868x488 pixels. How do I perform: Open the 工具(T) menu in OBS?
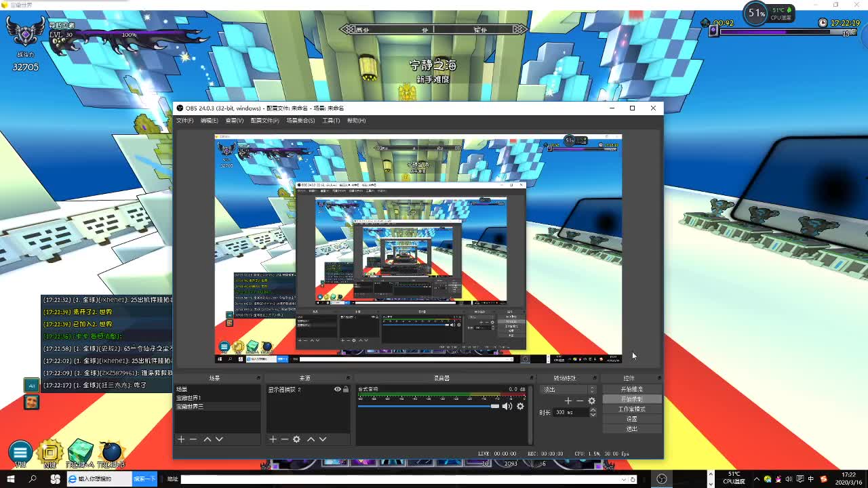pyautogui.click(x=331, y=121)
